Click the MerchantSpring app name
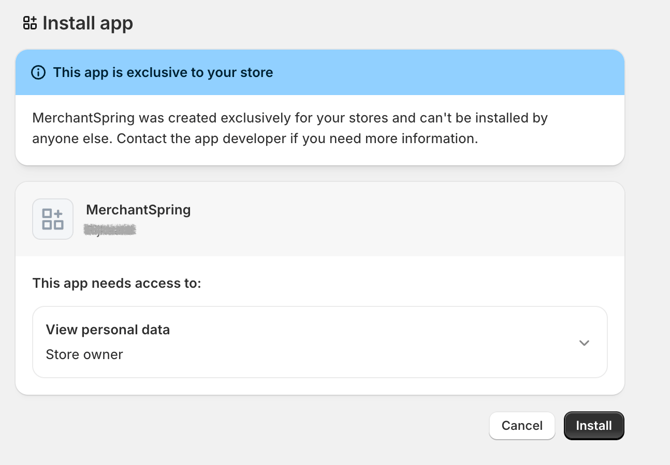670x465 pixels. [138, 210]
